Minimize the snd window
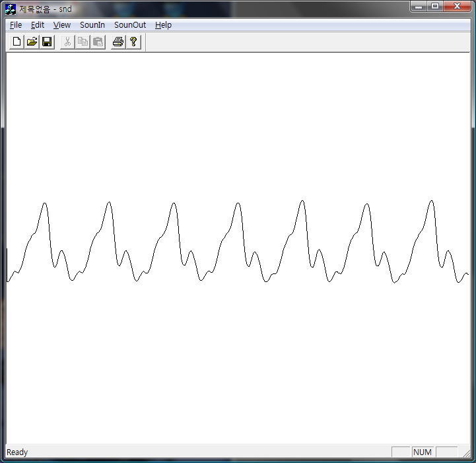 [419, 6]
